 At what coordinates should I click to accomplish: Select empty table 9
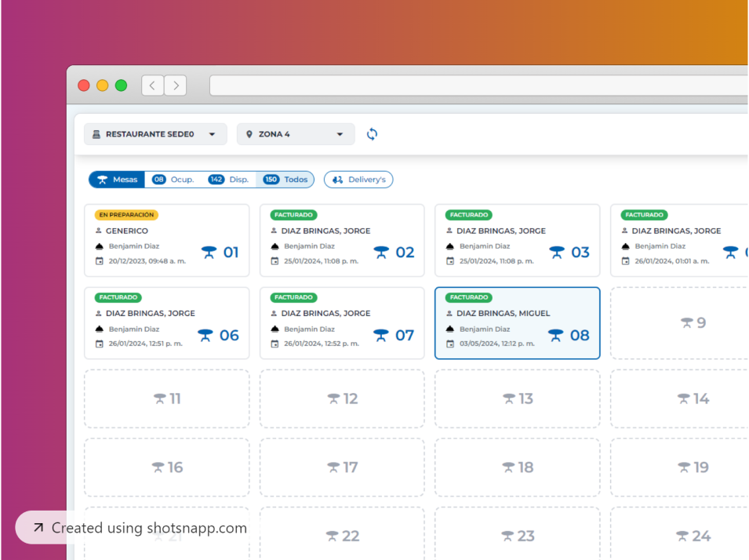pos(678,323)
